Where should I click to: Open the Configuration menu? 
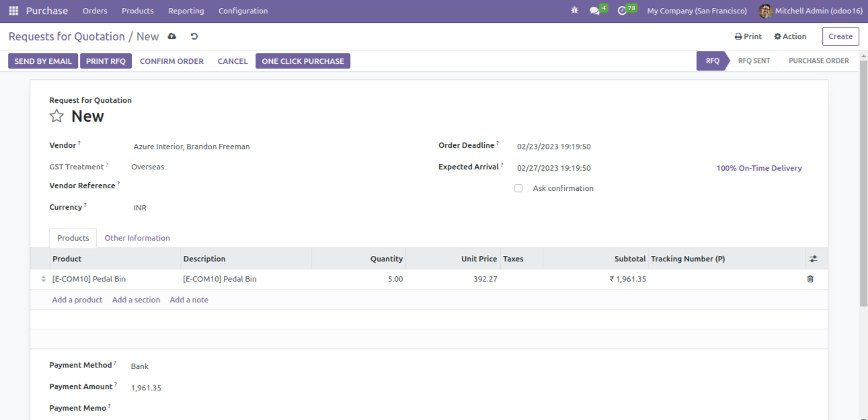click(243, 11)
